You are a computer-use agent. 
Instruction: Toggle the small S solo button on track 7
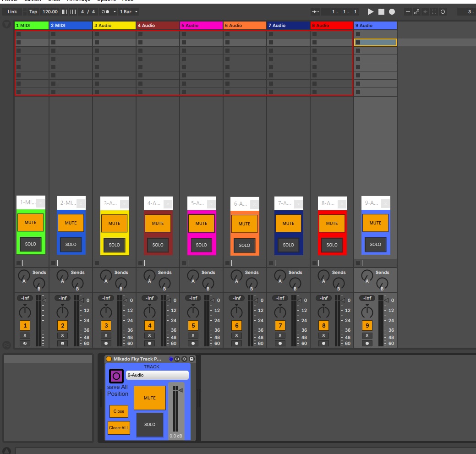[x=280, y=335]
